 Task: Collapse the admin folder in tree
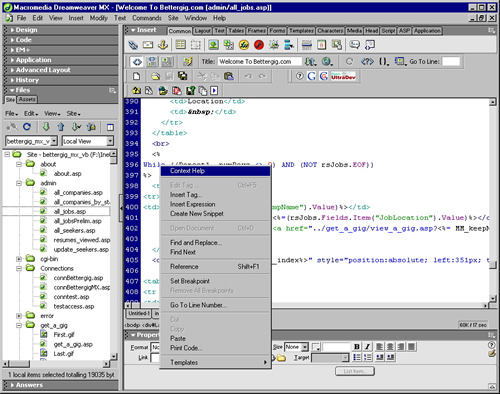pos(19,183)
